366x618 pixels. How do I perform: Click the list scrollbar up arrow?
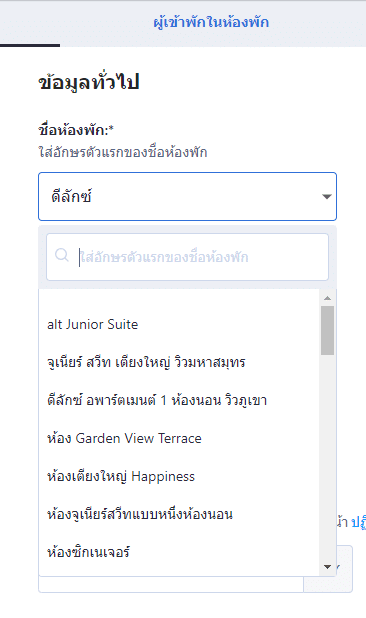coord(327,298)
